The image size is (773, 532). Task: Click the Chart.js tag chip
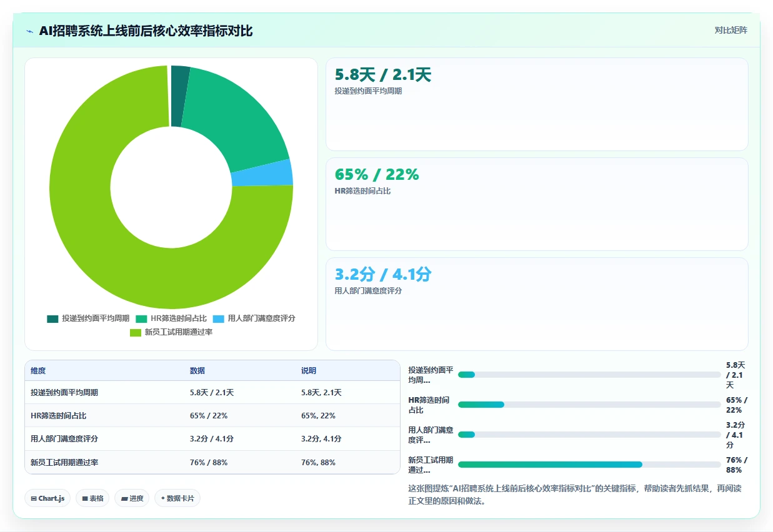[48, 498]
